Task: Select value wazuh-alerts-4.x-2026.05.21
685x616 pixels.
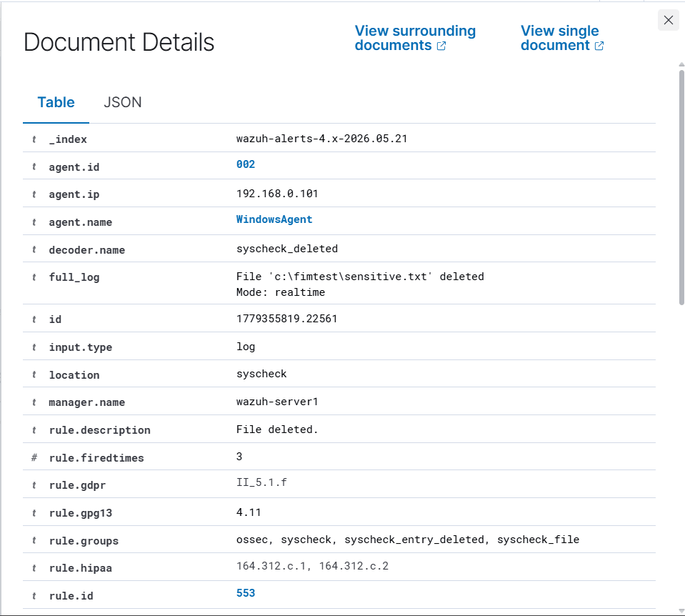Action: coord(322,139)
